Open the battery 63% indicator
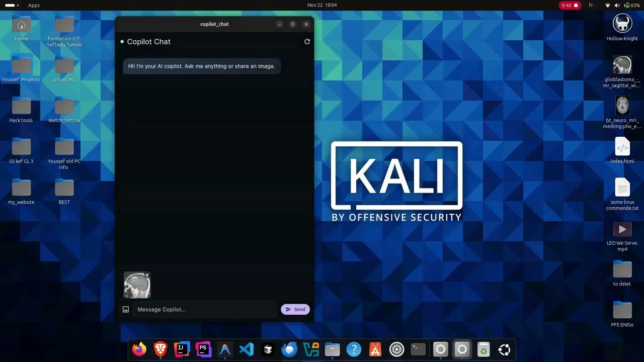 632,5
